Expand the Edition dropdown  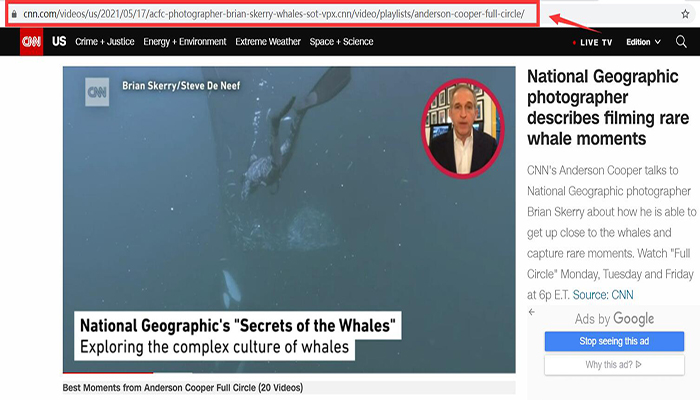(x=643, y=42)
